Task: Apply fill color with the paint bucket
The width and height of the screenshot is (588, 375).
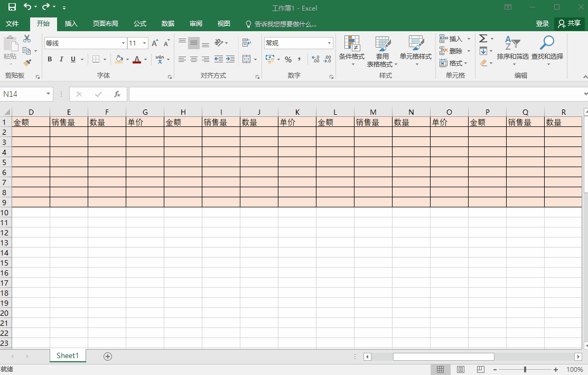Action: click(119, 59)
